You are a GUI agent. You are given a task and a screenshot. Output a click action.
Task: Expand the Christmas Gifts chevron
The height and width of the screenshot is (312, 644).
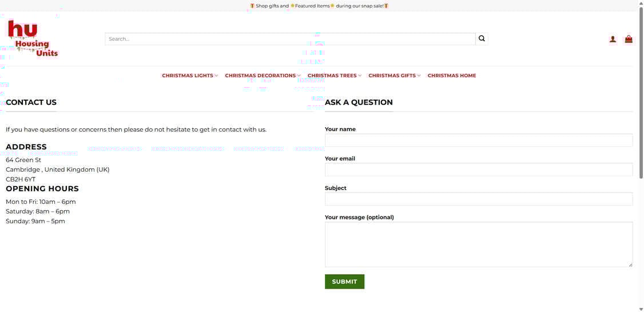pos(419,76)
